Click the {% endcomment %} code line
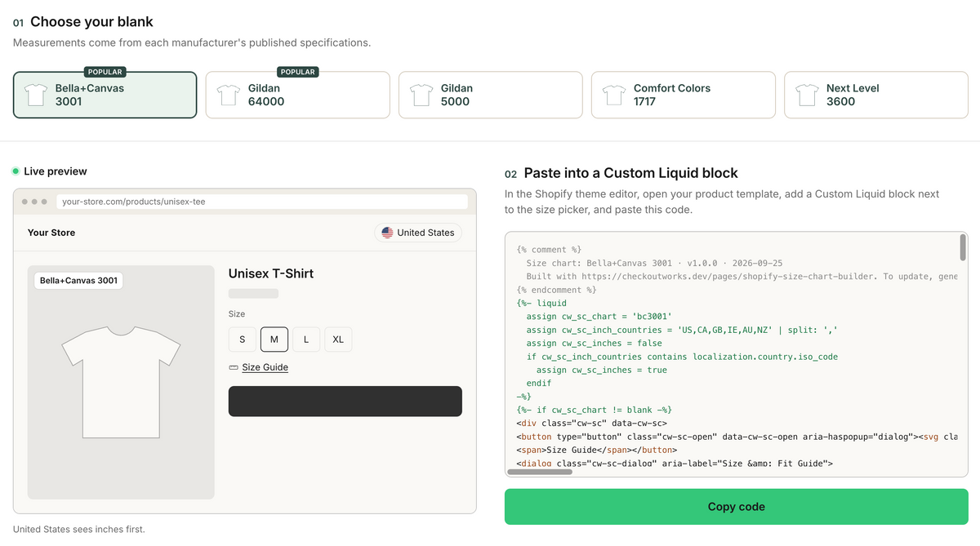The width and height of the screenshot is (980, 546). (x=557, y=290)
